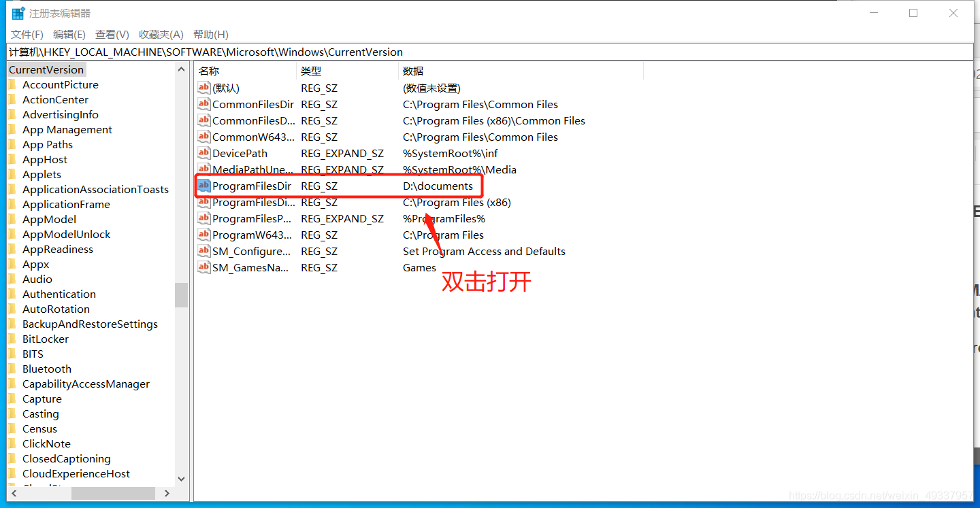This screenshot has width=980, height=508.
Task: Select the AppReadiness key
Action: point(58,250)
